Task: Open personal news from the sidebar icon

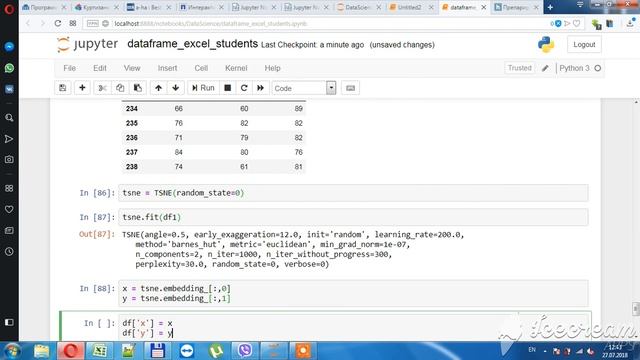Action: coord(9,231)
